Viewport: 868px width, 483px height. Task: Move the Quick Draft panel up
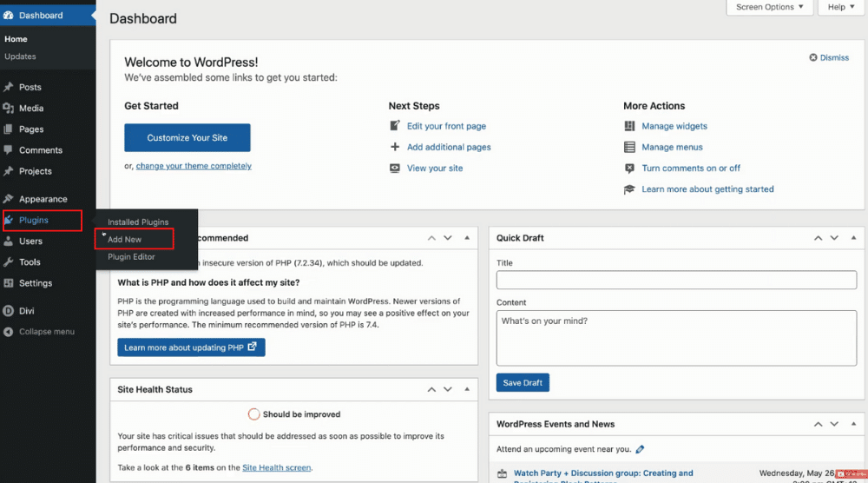(x=819, y=238)
